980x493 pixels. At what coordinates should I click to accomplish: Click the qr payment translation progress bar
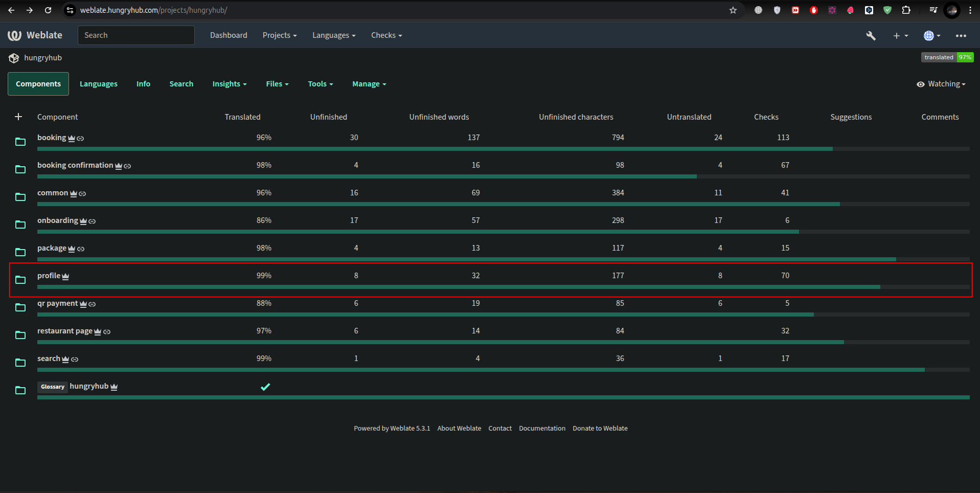(x=424, y=315)
